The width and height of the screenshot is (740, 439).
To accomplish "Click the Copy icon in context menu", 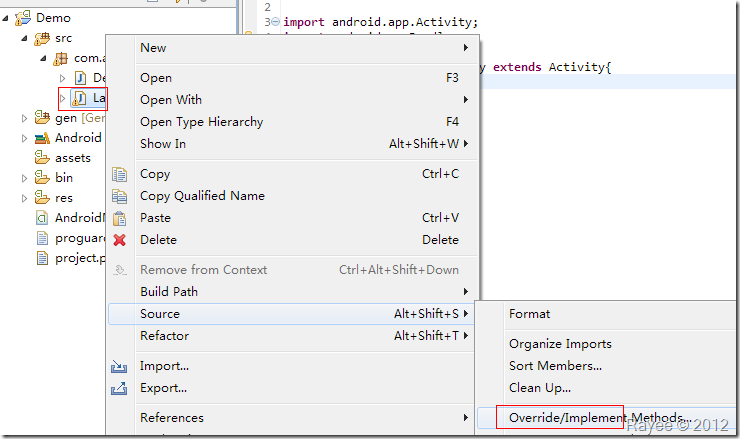I will (x=120, y=174).
